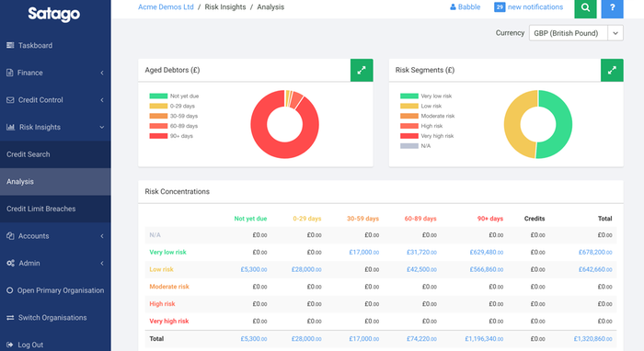Open the Currency dropdown arrow
The height and width of the screenshot is (351, 644).
point(615,33)
